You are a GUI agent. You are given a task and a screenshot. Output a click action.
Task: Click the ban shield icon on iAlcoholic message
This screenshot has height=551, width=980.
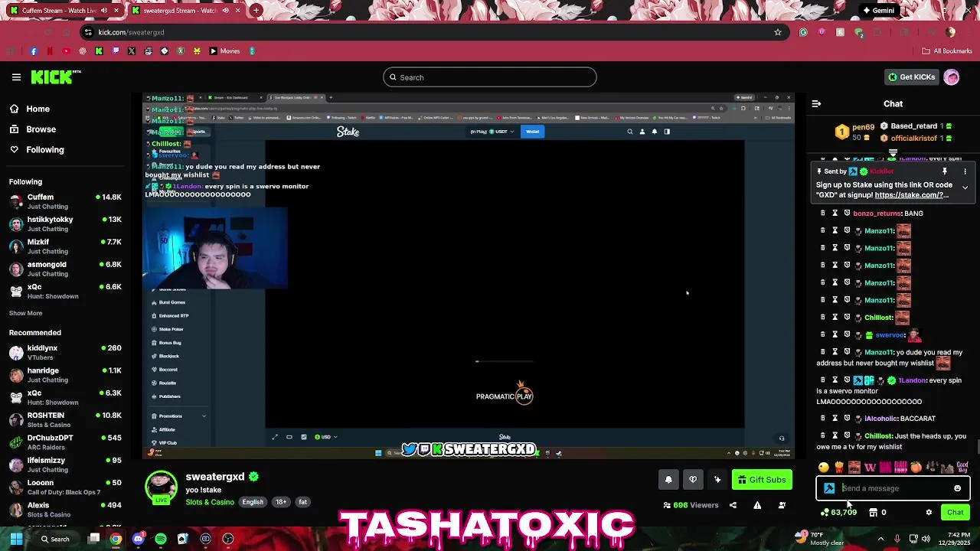(848, 419)
